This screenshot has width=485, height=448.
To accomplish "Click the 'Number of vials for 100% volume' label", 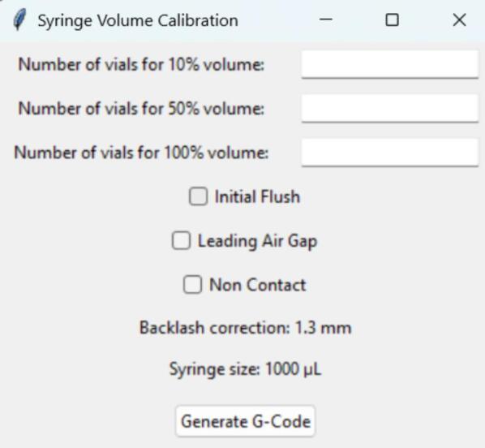I will (x=141, y=153).
